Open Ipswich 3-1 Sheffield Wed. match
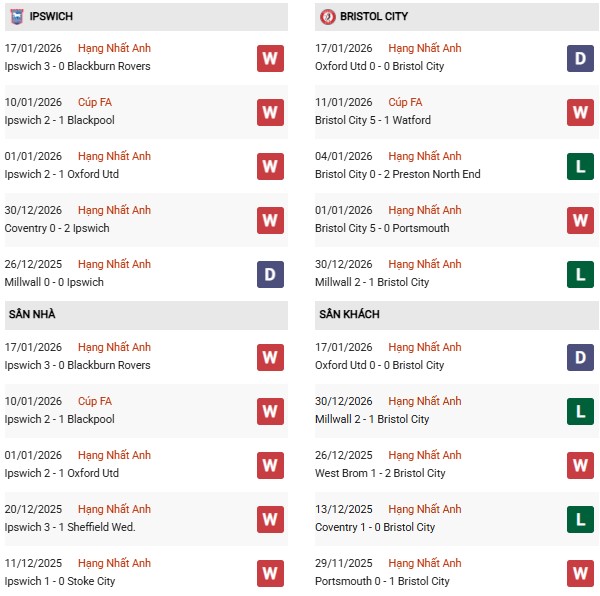The width and height of the screenshot is (600, 596). coord(70,527)
